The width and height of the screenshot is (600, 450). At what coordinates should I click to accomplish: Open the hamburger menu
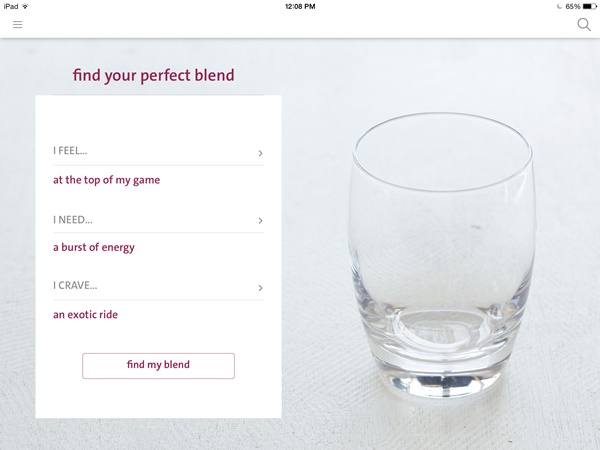coord(17,25)
